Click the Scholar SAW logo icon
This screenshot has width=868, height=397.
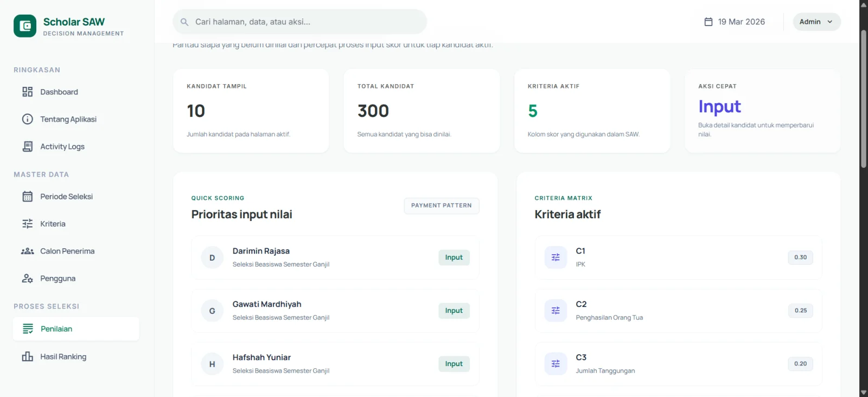pos(25,26)
